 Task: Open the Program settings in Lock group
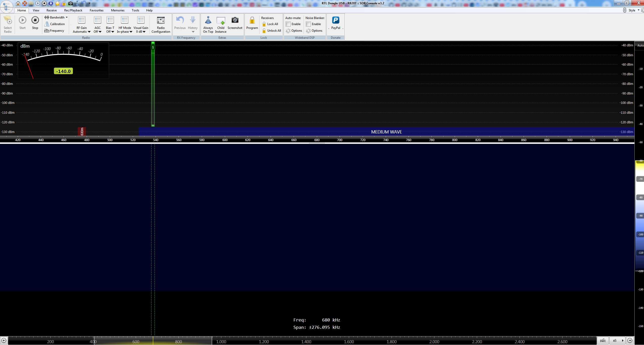click(252, 24)
